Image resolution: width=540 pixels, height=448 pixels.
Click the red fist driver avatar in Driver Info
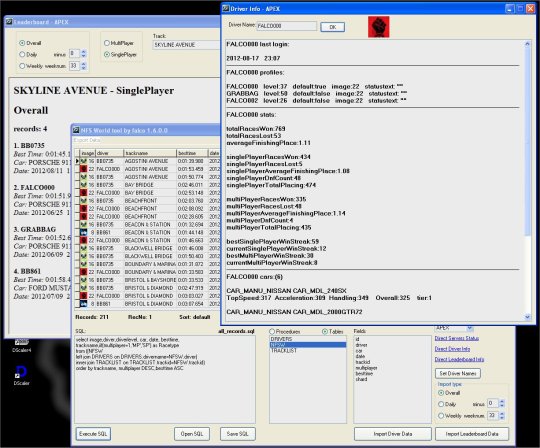point(378,27)
